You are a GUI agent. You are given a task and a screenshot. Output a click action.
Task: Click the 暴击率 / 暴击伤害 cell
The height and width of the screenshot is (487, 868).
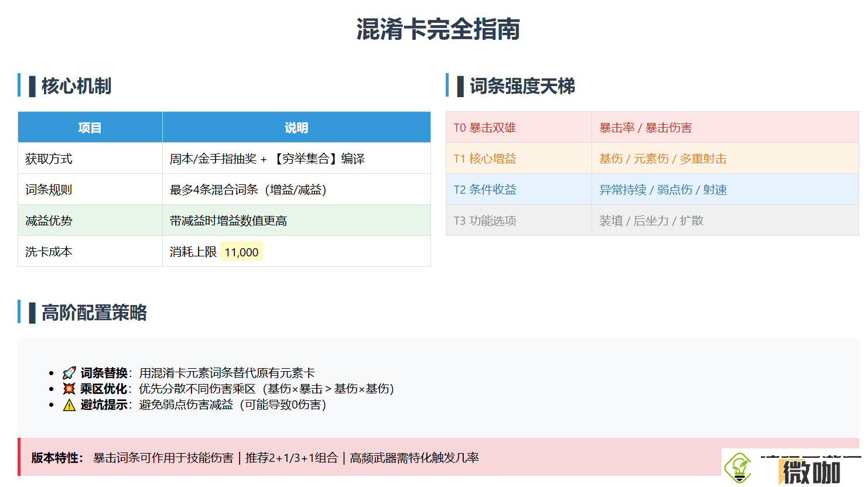pos(725,128)
